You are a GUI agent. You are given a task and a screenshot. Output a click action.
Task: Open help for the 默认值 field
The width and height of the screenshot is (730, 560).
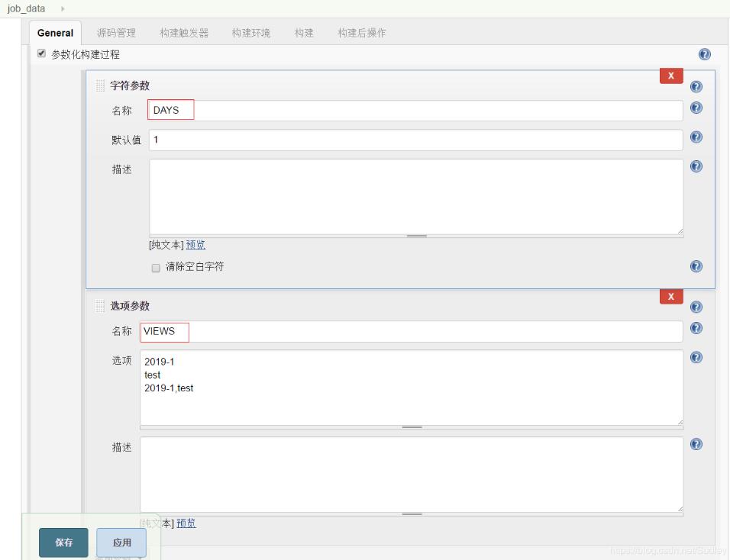click(x=696, y=137)
